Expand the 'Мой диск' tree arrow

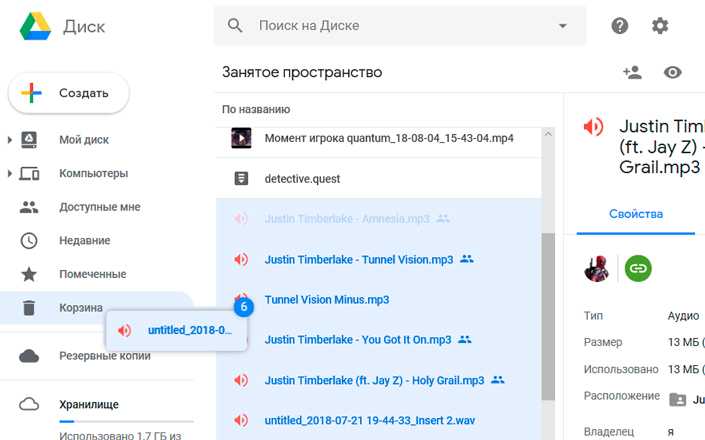(x=9, y=140)
